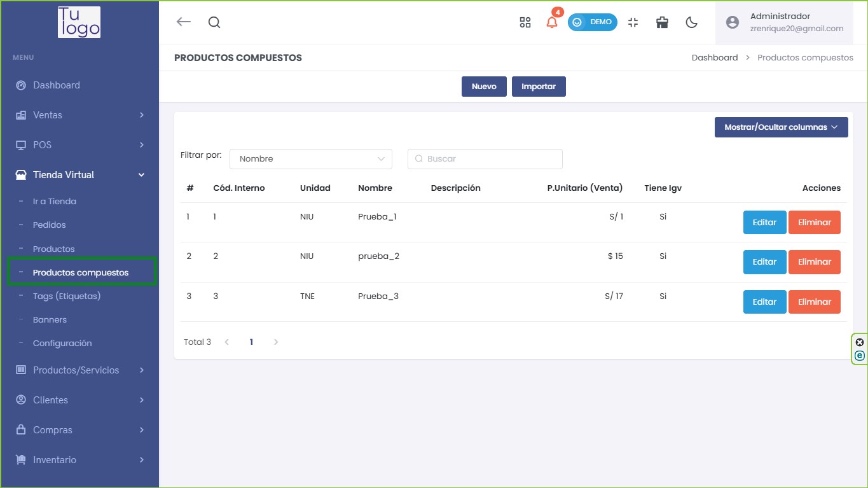
Task: Expand the Ventas sidebar menu
Action: point(79,115)
